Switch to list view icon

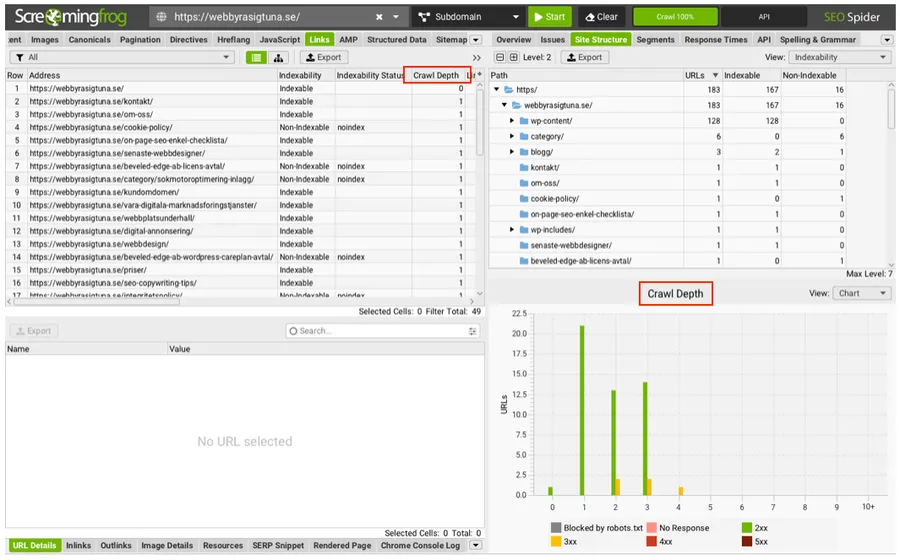[257, 57]
